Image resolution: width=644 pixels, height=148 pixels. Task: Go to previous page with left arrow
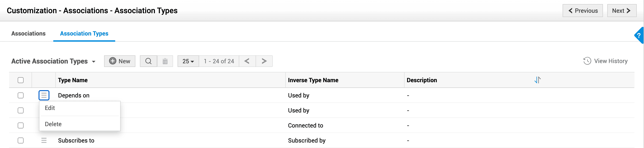click(247, 61)
